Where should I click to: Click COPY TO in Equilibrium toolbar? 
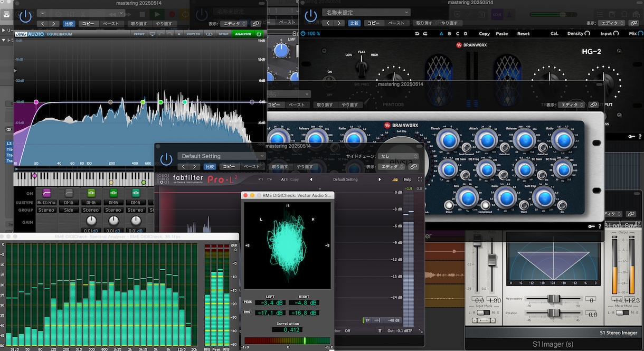[193, 34]
